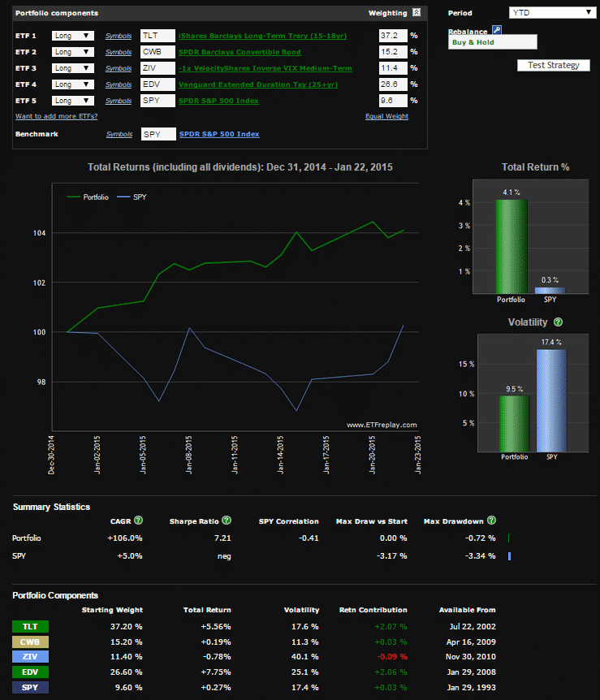Click the www.ETFreplay.com chart label

[x=382, y=425]
